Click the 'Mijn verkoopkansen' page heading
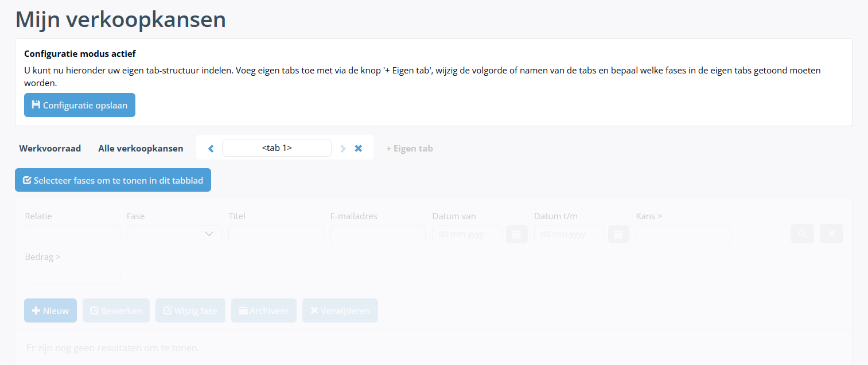This screenshot has height=365, width=868. tap(120, 19)
